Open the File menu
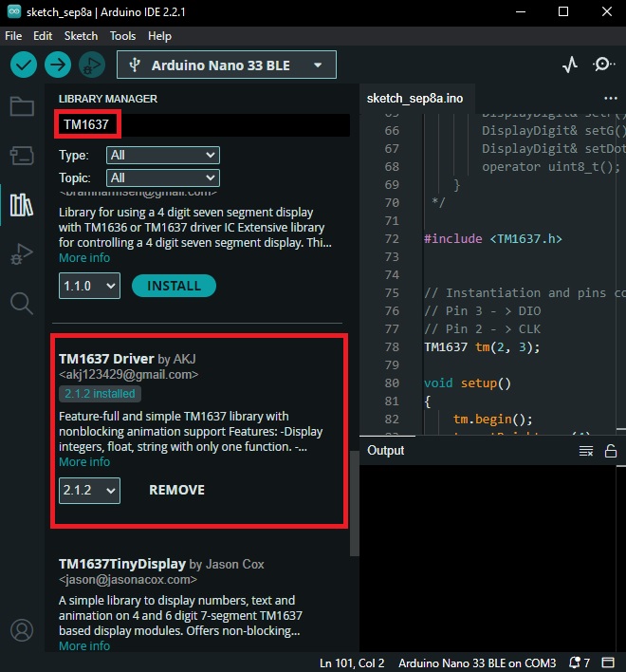 click(13, 36)
